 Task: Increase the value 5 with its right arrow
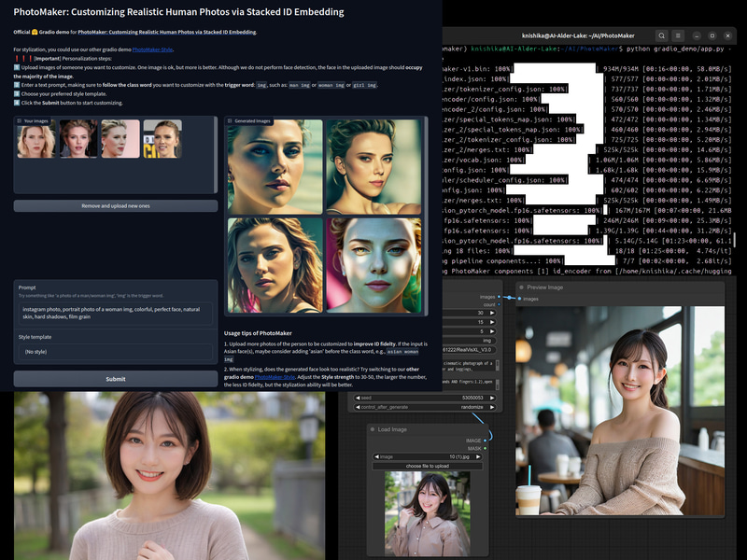click(x=492, y=331)
